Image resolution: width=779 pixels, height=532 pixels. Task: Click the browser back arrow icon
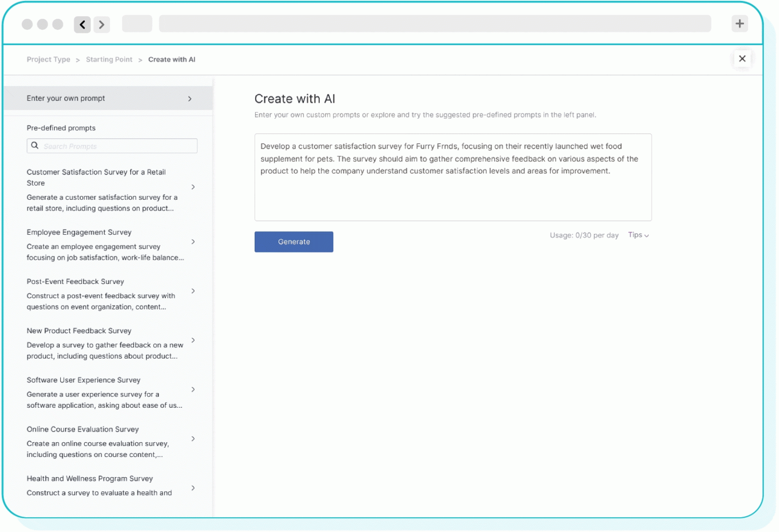tap(82, 24)
